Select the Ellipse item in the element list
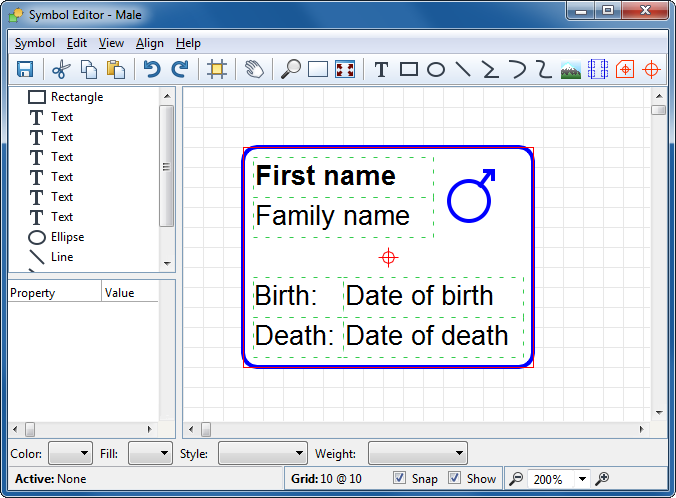 67,237
